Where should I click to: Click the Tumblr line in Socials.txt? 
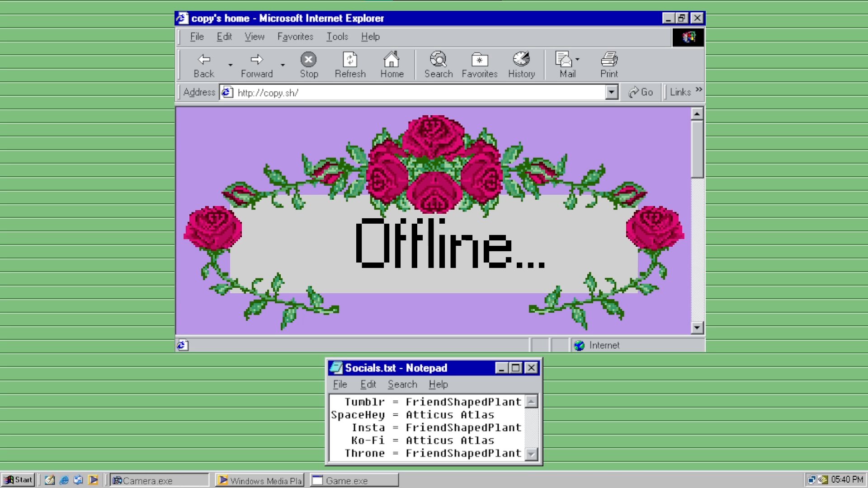(433, 402)
